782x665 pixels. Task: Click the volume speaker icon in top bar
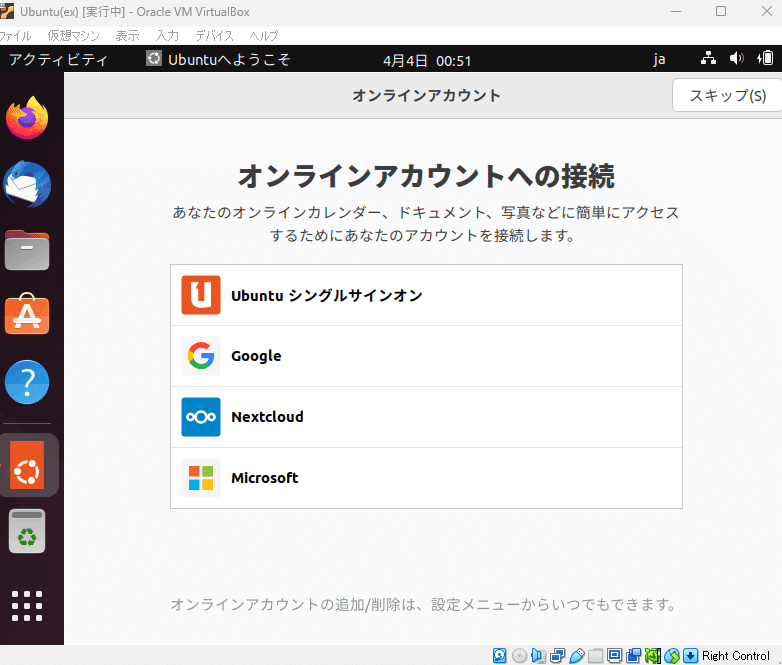tap(736, 59)
